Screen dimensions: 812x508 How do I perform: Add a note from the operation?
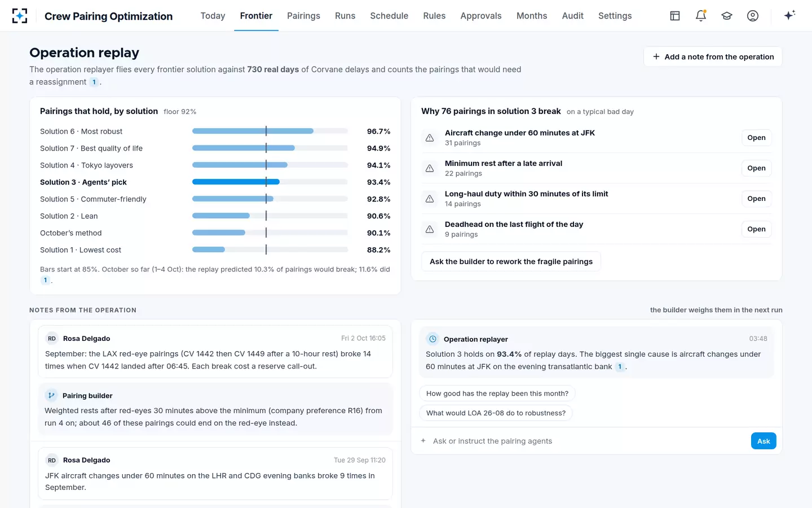point(713,56)
